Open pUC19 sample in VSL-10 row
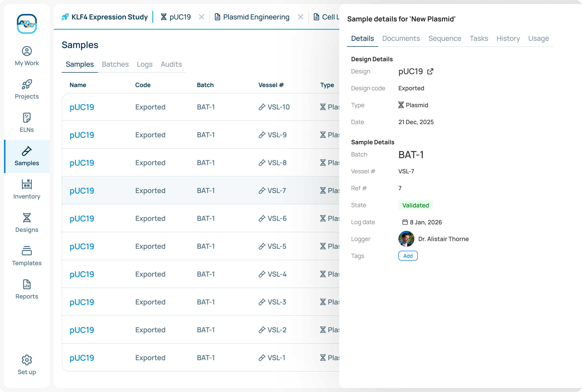 (82, 107)
